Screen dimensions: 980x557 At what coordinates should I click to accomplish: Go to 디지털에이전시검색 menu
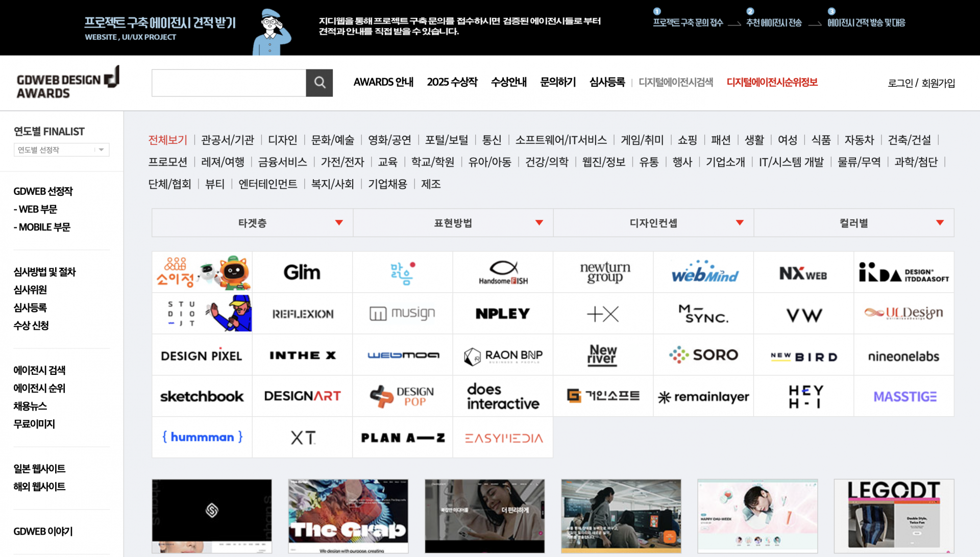676,82
